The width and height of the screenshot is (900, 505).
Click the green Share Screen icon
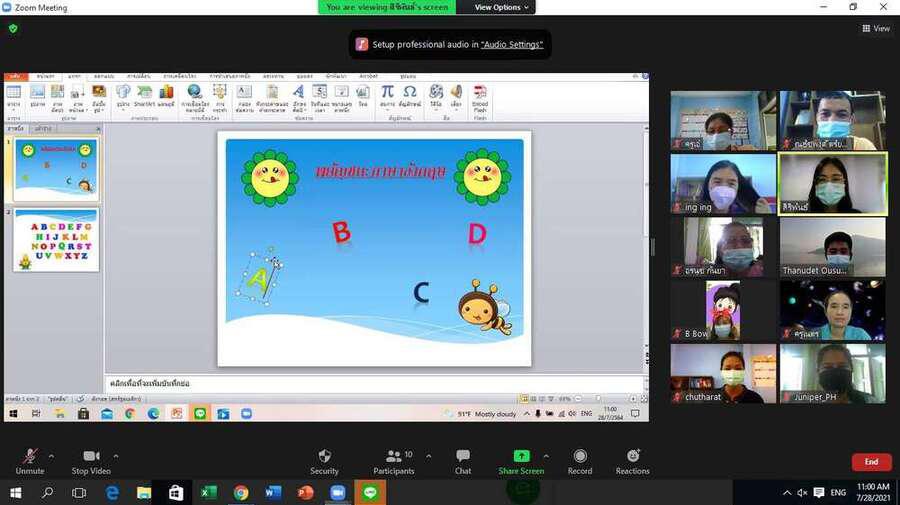[x=521, y=456]
